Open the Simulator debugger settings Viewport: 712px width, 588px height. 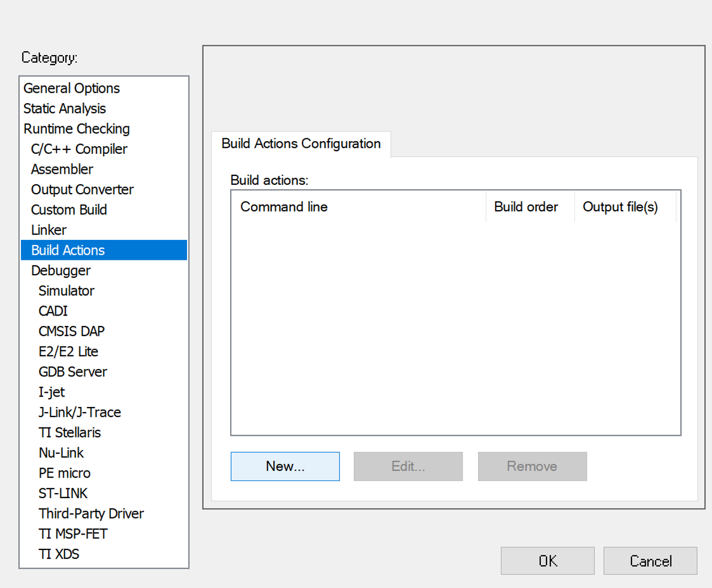(x=66, y=291)
